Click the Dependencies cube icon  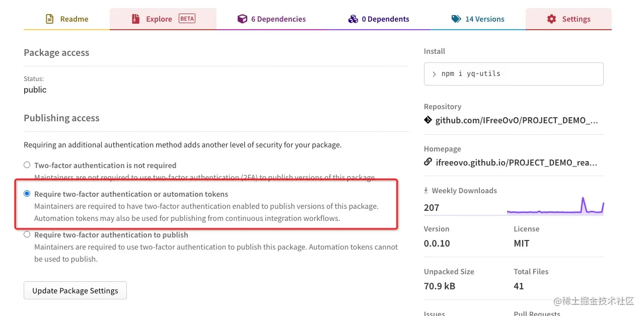[x=242, y=19]
